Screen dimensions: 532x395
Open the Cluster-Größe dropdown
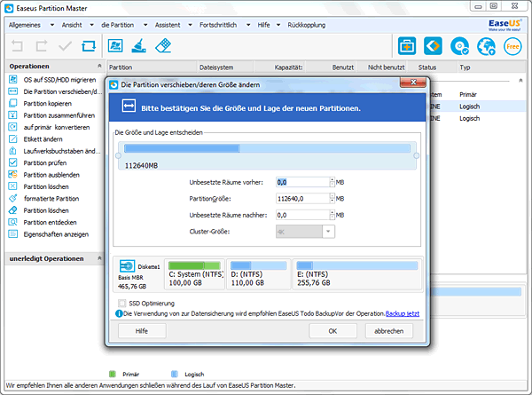pyautogui.click(x=328, y=232)
